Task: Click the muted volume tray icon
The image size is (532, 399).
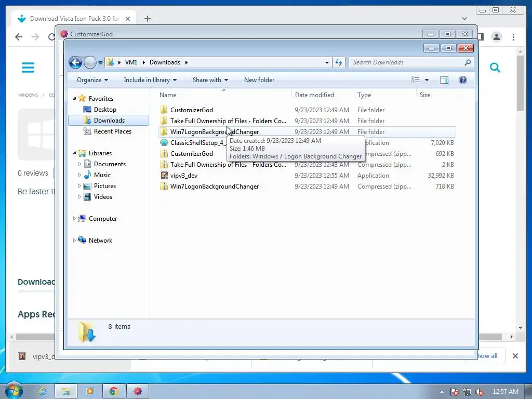Action: [480, 392]
